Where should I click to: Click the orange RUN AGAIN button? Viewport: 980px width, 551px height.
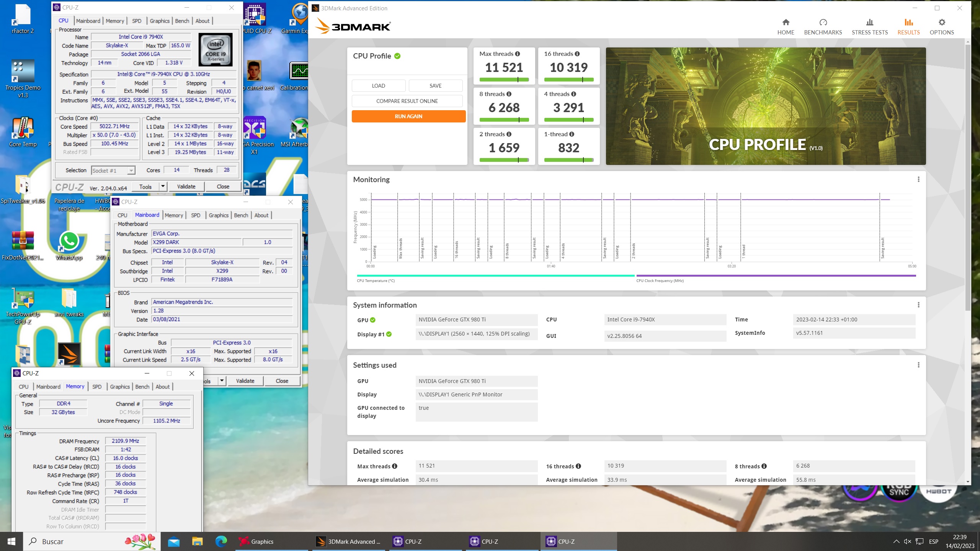coord(408,116)
